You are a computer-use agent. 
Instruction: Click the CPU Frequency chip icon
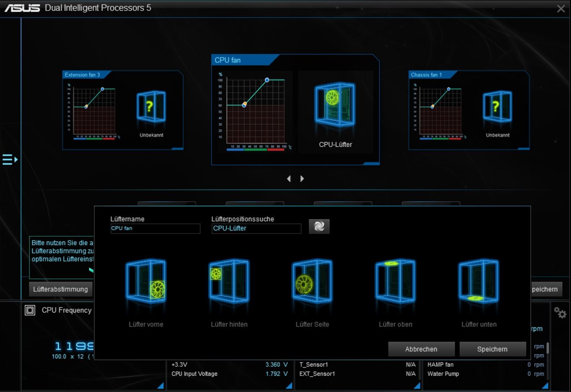(30, 310)
